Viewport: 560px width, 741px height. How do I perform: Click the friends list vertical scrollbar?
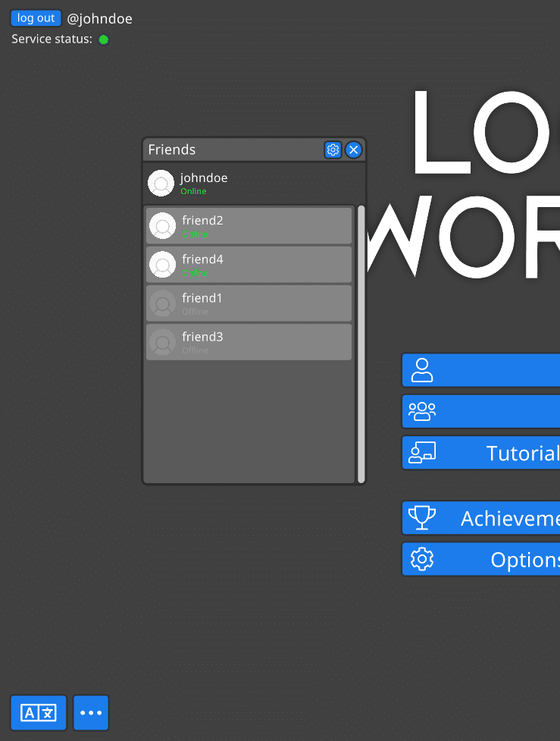[361, 344]
